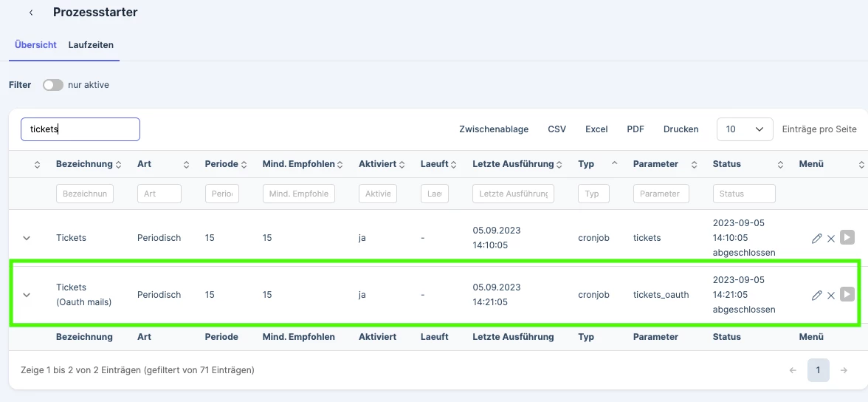Expand details of Tickets (Oauth mails) row
The width and height of the screenshot is (868, 402).
[26, 294]
